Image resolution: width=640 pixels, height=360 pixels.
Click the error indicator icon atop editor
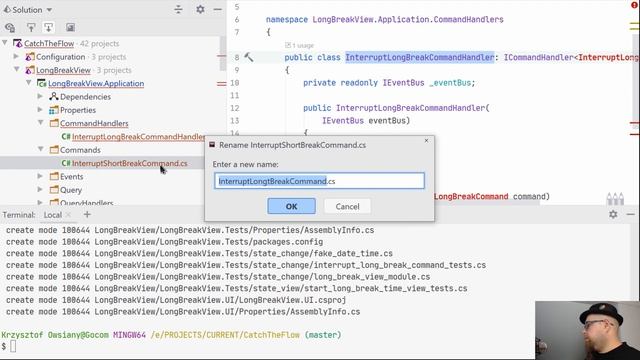click(634, 5)
